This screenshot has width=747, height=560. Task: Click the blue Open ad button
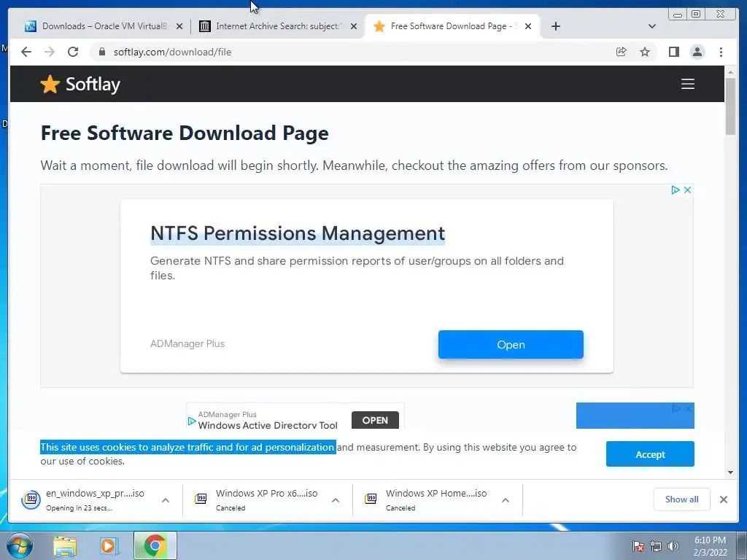pos(511,344)
